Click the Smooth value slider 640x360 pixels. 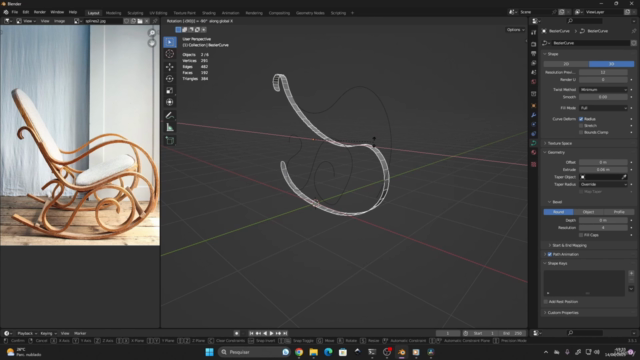(x=603, y=97)
